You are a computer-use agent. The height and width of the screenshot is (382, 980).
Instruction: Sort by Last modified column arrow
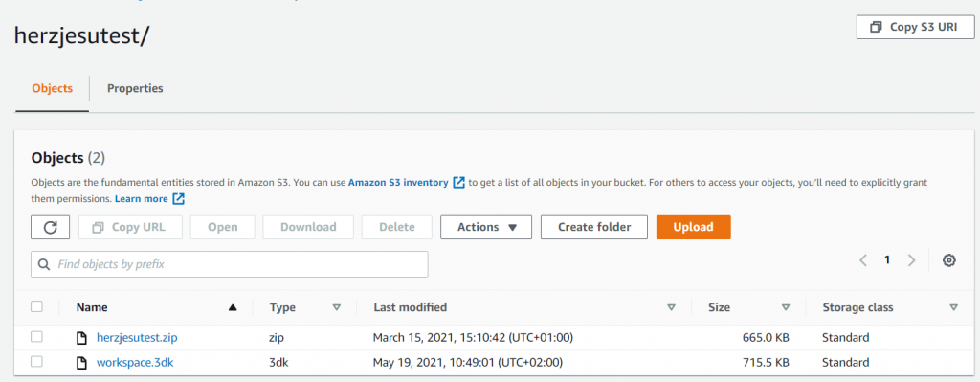tap(672, 307)
